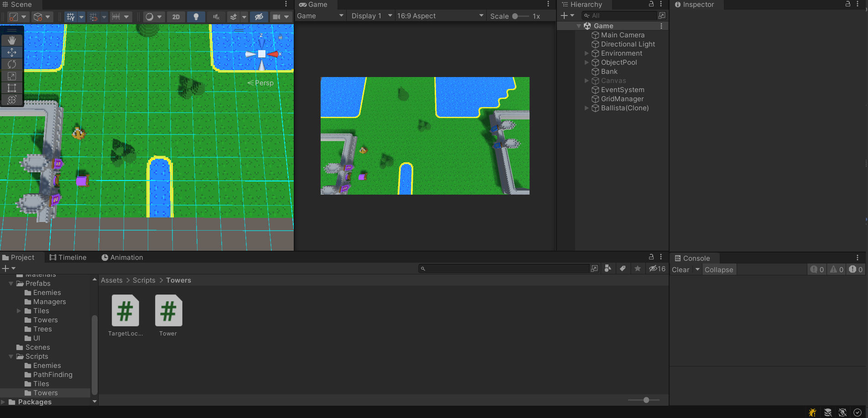
Task: Open the Console Clear options dropdown arrow
Action: coord(697,269)
